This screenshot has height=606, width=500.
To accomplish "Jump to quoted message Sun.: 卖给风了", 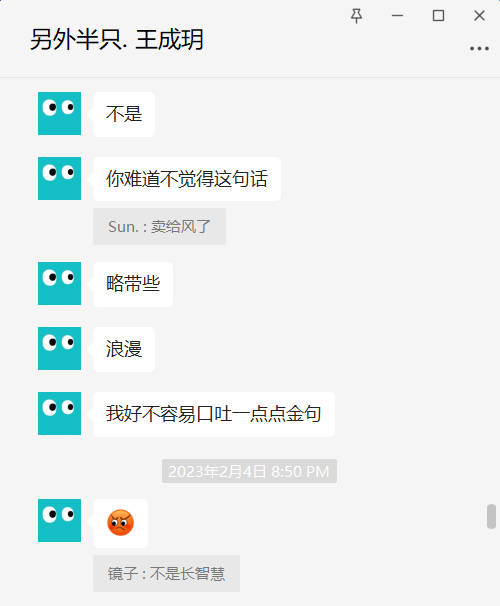I will 159,226.
